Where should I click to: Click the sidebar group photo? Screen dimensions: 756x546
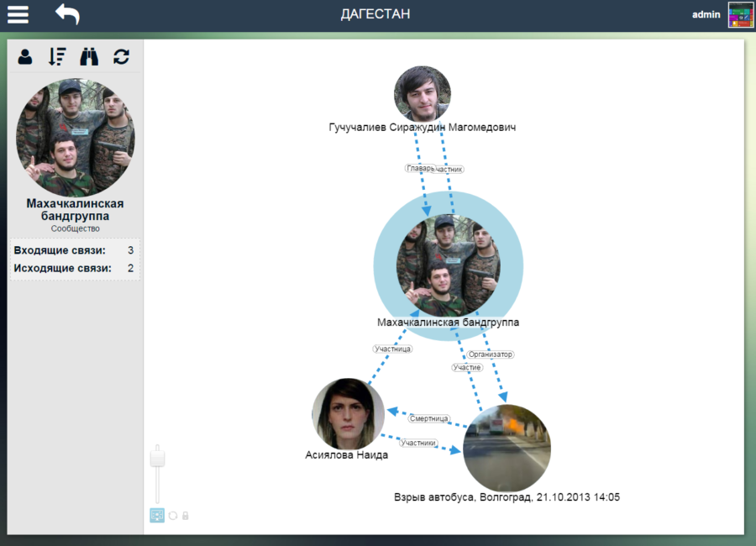[x=75, y=138]
